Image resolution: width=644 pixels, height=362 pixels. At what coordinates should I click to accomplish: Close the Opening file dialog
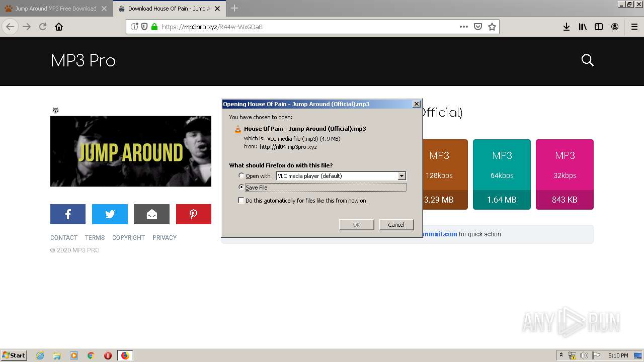pos(416,104)
